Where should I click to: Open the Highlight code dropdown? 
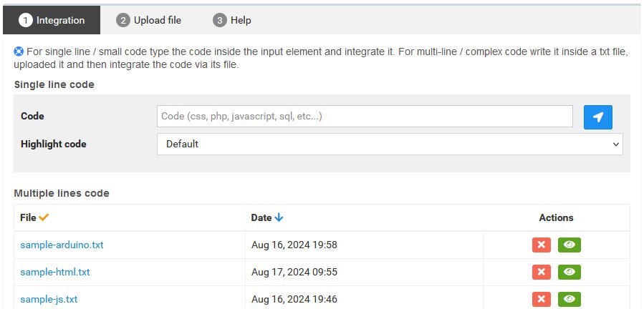[x=390, y=144]
